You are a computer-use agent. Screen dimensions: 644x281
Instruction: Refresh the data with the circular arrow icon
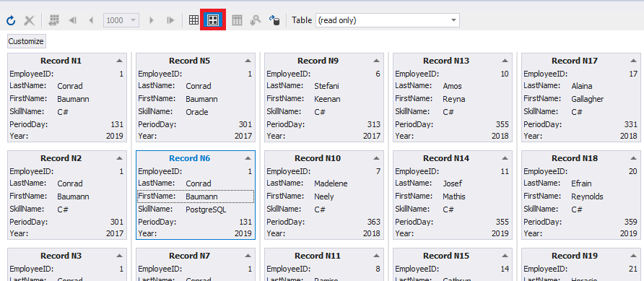tap(11, 20)
